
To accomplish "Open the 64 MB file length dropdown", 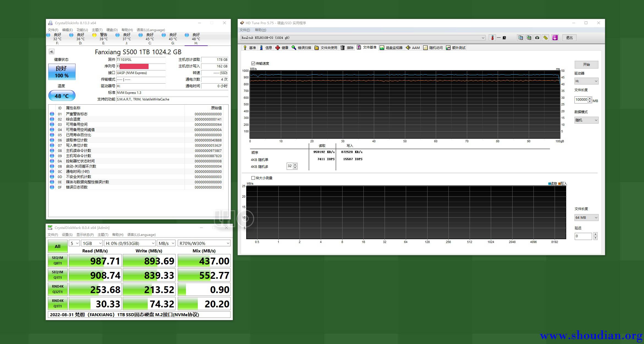I will (x=586, y=218).
